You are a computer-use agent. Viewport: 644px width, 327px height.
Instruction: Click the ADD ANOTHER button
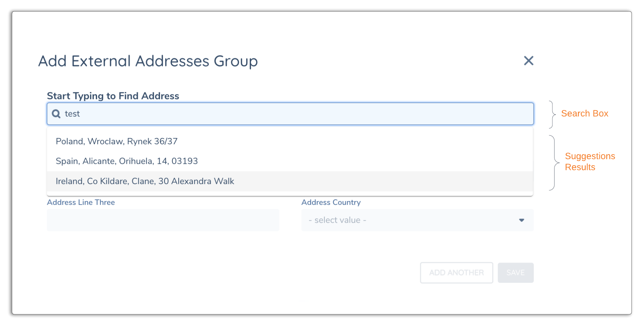tap(456, 272)
